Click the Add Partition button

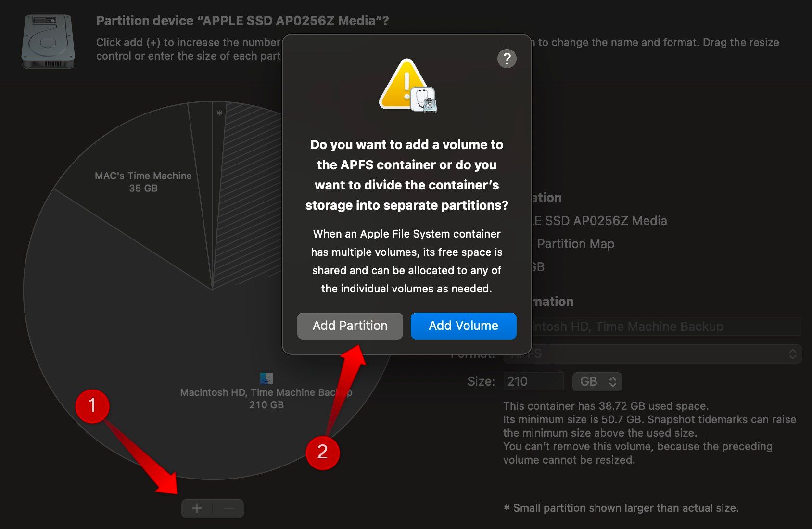pos(350,326)
